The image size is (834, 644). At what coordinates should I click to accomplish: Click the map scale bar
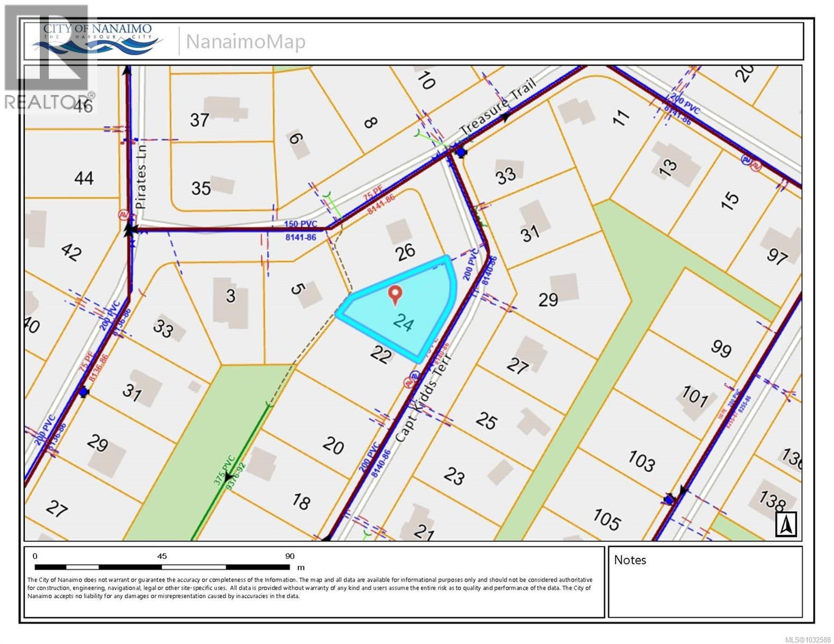point(162,567)
